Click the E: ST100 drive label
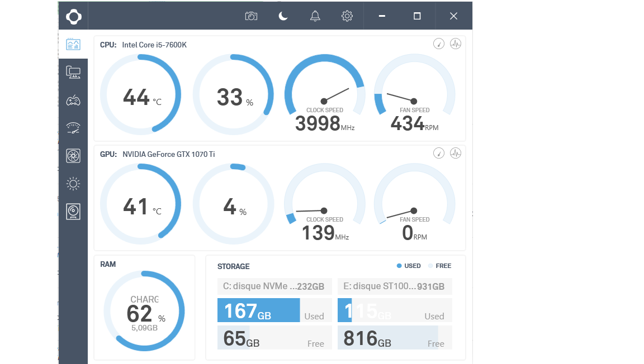644x364 pixels. 394,286
